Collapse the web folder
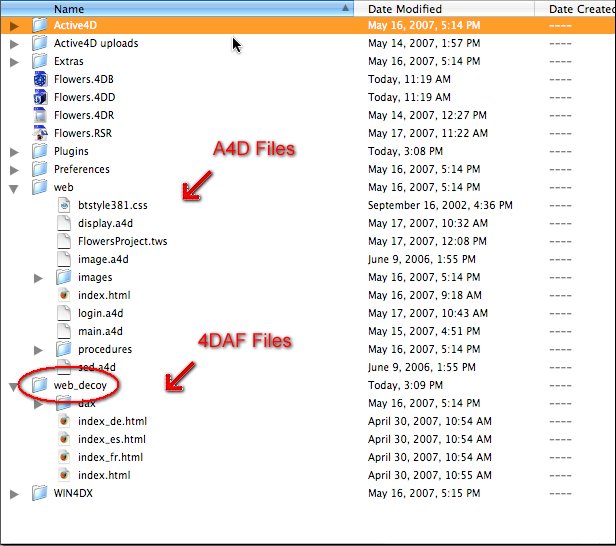The width and height of the screenshot is (616, 546). [14, 187]
